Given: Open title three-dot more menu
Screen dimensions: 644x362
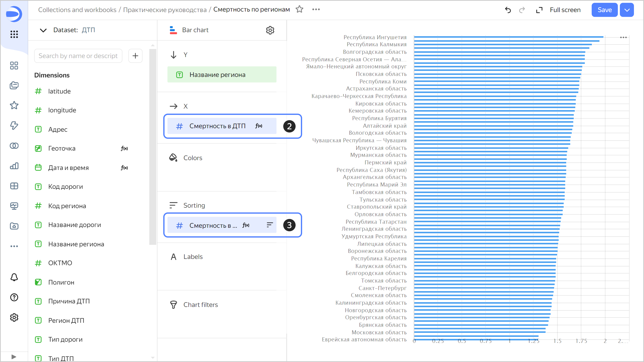Looking at the screenshot, I should click(x=316, y=9).
